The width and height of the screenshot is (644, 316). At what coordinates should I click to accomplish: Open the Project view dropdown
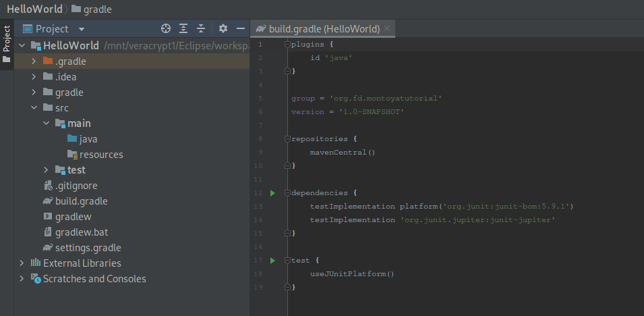(x=82, y=29)
